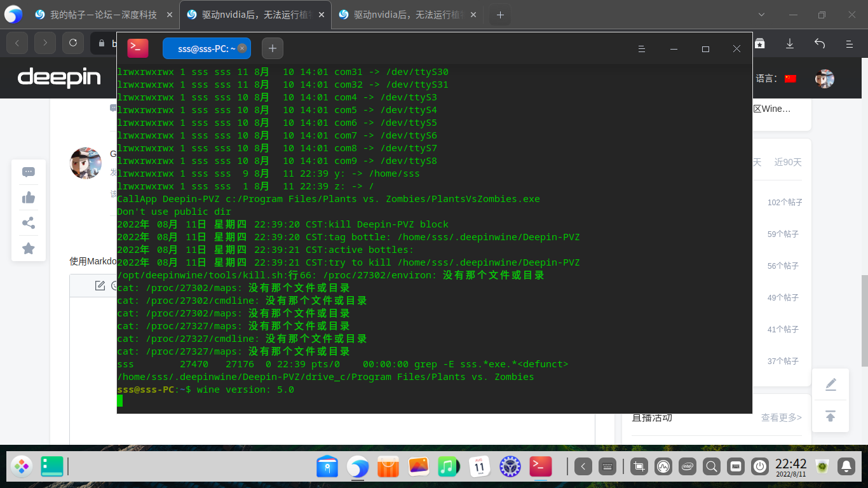Click the back-to-top arrow button
Screen dimensions: 868x488
[x=831, y=416]
